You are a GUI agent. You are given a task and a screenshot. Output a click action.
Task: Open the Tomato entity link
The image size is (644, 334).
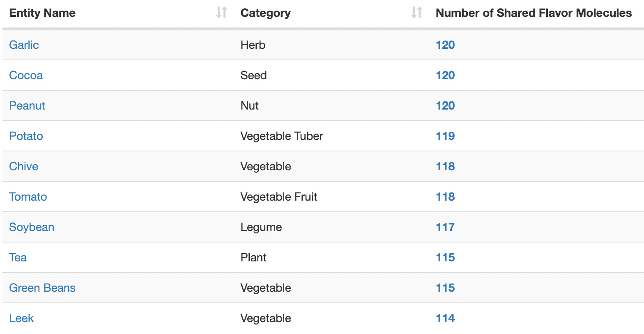pos(28,197)
